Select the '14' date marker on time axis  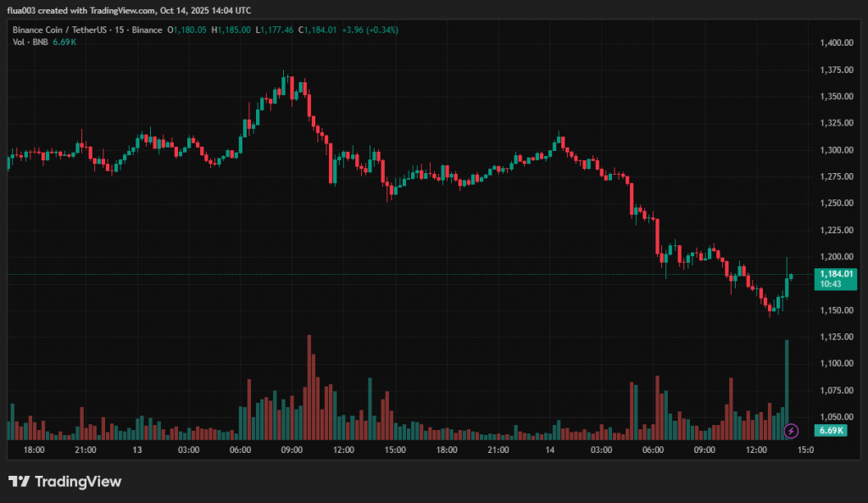coord(549,450)
